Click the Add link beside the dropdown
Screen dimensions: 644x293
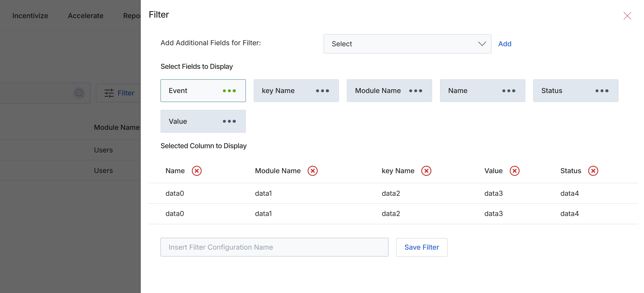coord(505,44)
